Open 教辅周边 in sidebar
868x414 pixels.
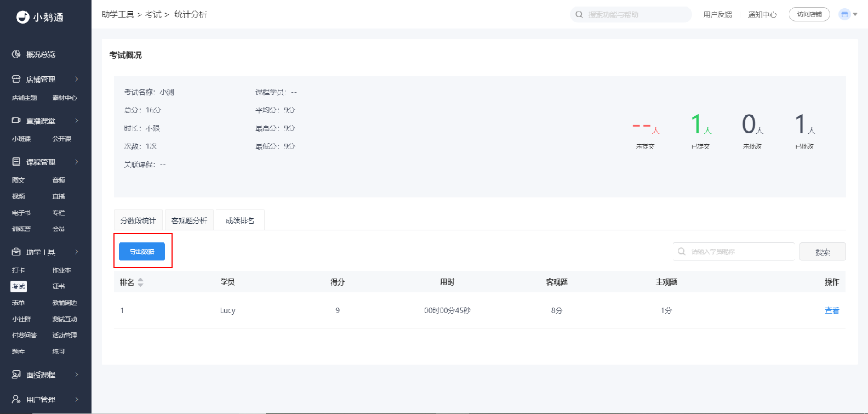pos(65,303)
